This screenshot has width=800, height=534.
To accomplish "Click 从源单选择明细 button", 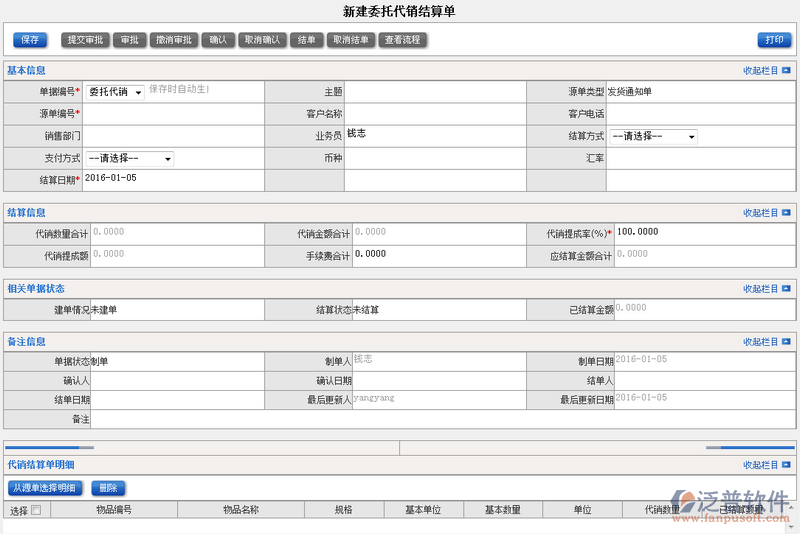I will (44, 489).
